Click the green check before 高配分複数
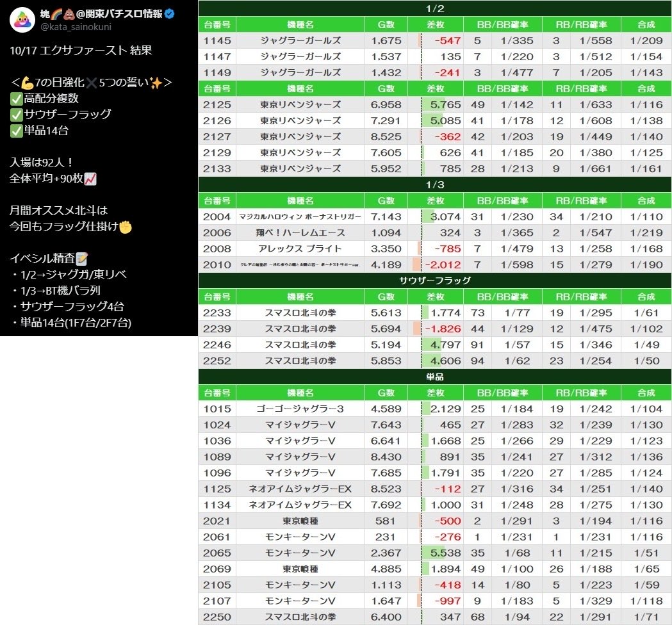This screenshot has height=625, width=672. (x=16, y=99)
